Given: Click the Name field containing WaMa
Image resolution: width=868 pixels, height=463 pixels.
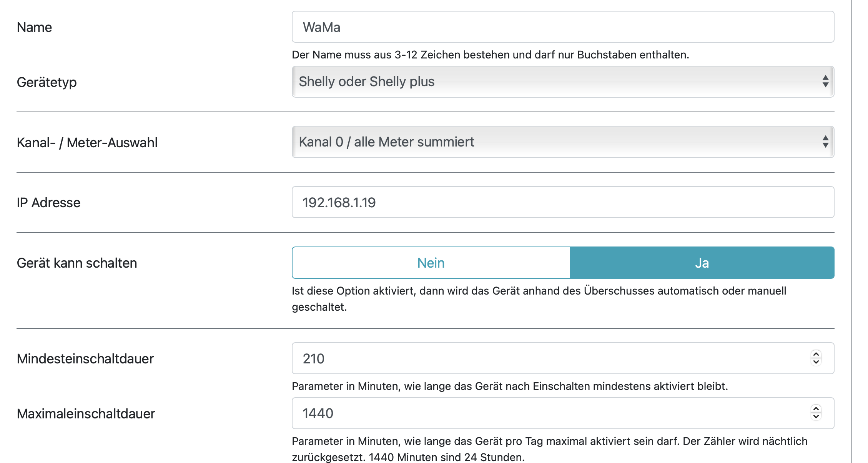Looking at the screenshot, I should [x=562, y=27].
